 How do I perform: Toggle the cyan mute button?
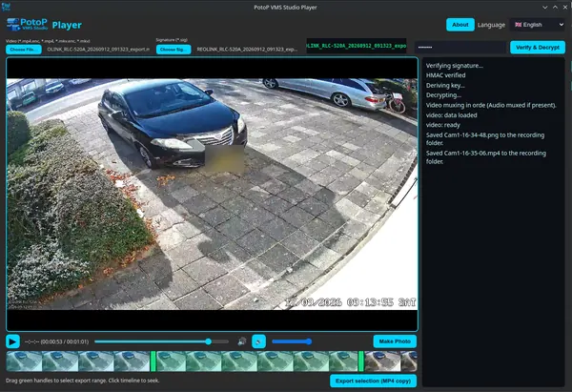pyautogui.click(x=258, y=341)
